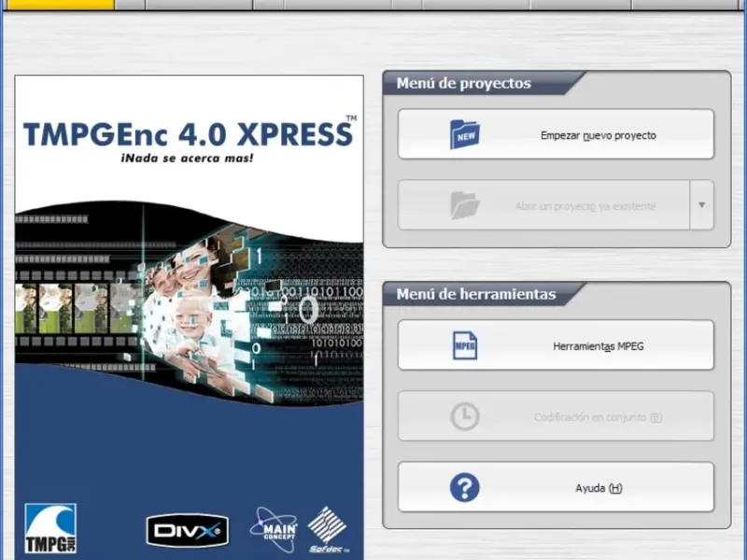Click the blue question mark icon

point(464,487)
